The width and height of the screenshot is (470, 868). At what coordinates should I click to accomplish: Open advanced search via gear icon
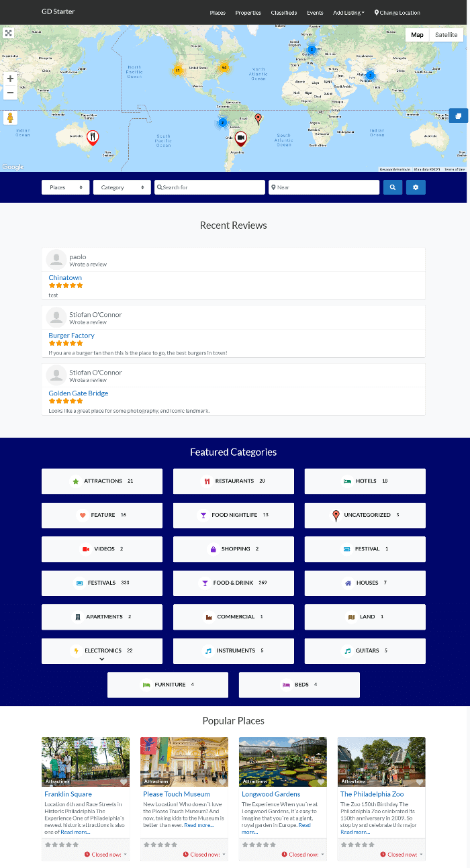(416, 187)
